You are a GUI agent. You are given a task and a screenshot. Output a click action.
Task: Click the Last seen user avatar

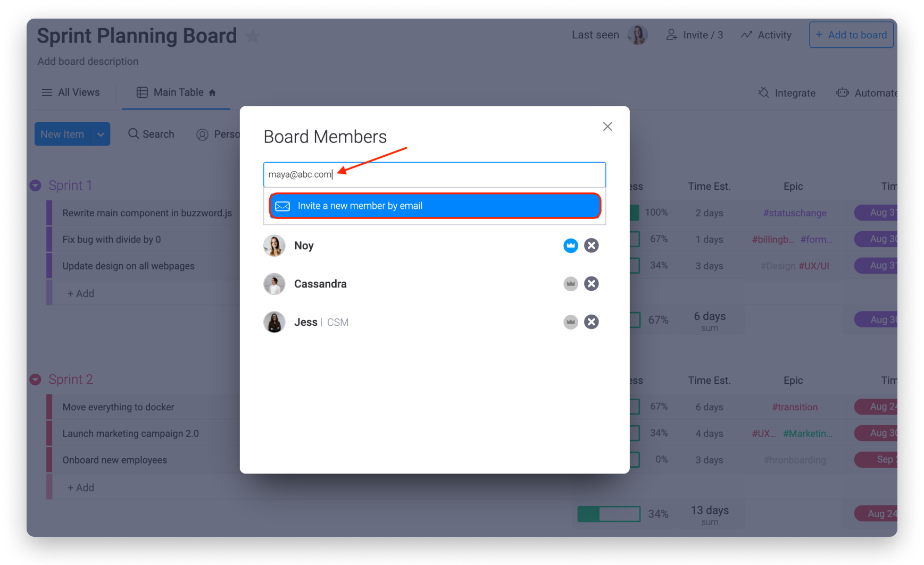point(637,35)
